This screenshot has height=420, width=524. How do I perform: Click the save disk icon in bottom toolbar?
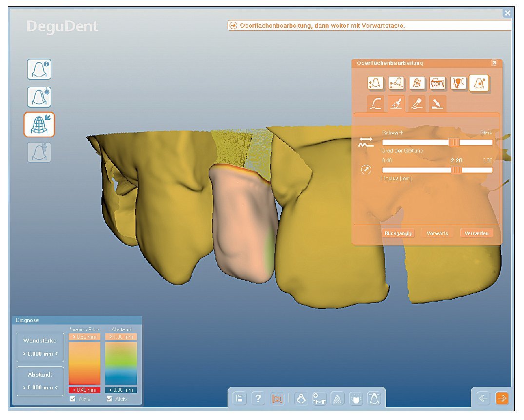(x=240, y=399)
